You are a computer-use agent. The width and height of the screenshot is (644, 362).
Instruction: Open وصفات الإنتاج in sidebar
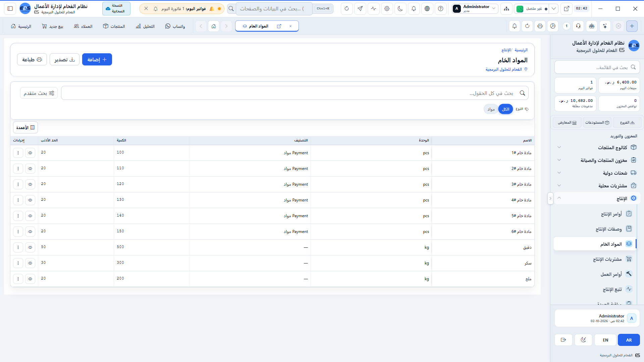tap(609, 229)
